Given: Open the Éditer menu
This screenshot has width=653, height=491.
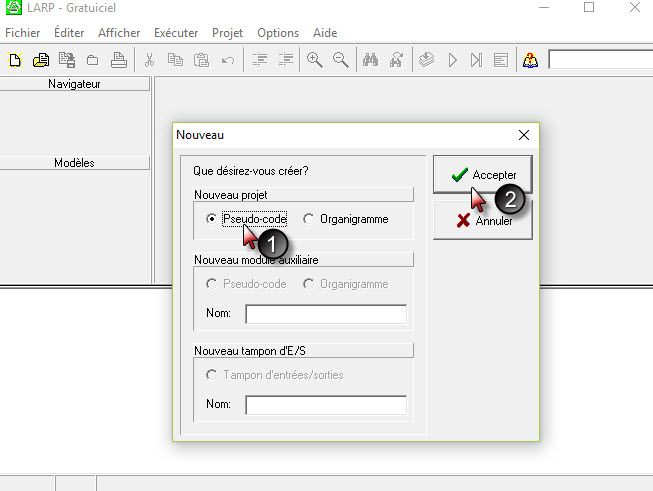Looking at the screenshot, I should coord(69,32).
